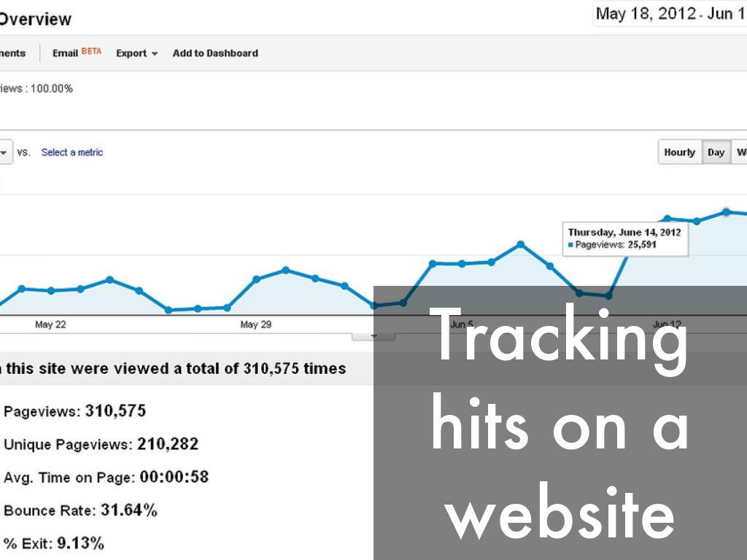The image size is (747, 560).
Task: Click the Email BETA option
Action: [77, 53]
